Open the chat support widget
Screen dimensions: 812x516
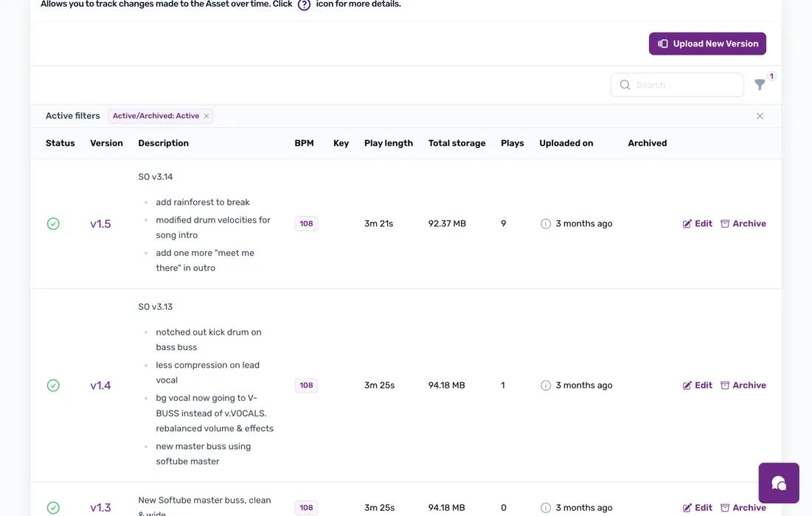coord(778,483)
